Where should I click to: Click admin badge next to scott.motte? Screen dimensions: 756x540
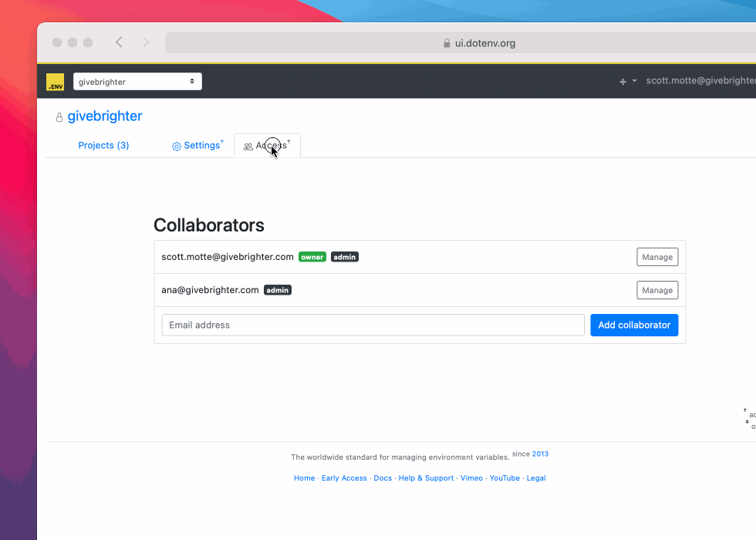coord(345,257)
